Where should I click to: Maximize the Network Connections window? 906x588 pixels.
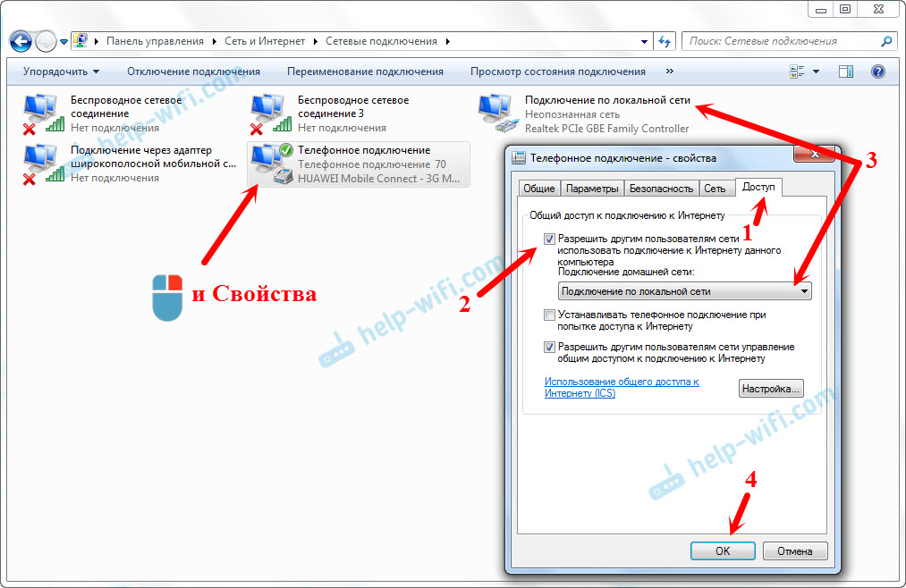point(845,9)
